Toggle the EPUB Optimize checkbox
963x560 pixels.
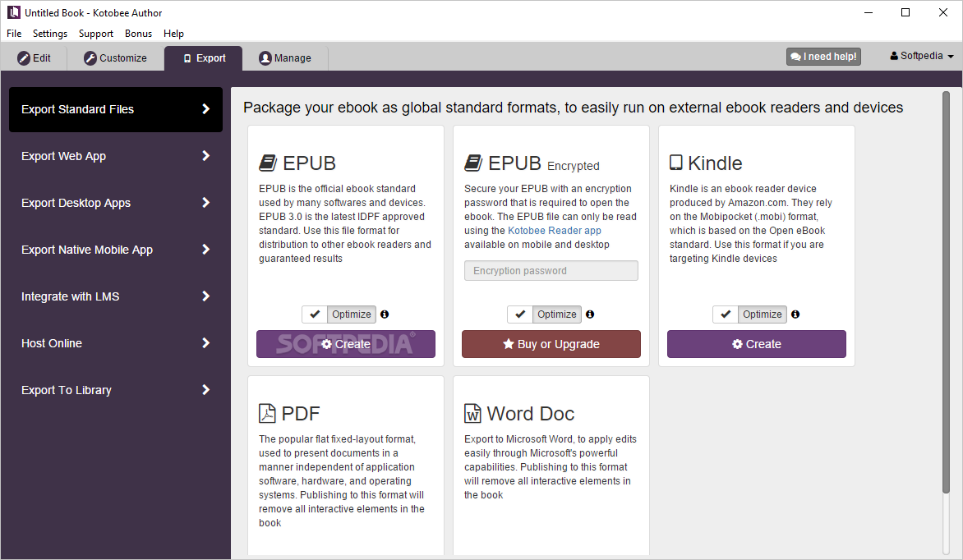(x=315, y=314)
